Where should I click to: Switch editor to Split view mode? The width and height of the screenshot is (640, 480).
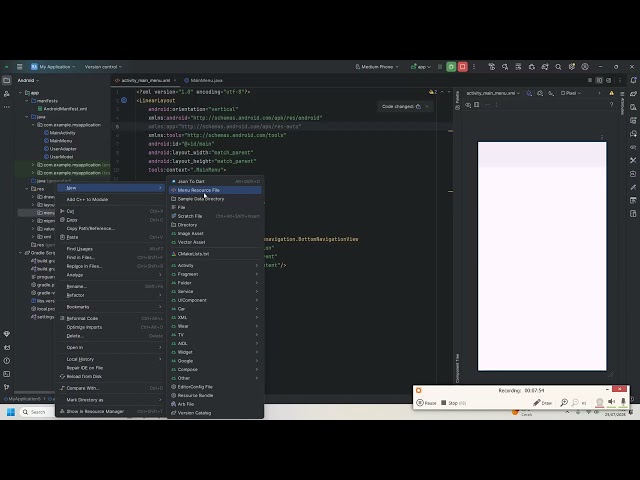tap(599, 80)
